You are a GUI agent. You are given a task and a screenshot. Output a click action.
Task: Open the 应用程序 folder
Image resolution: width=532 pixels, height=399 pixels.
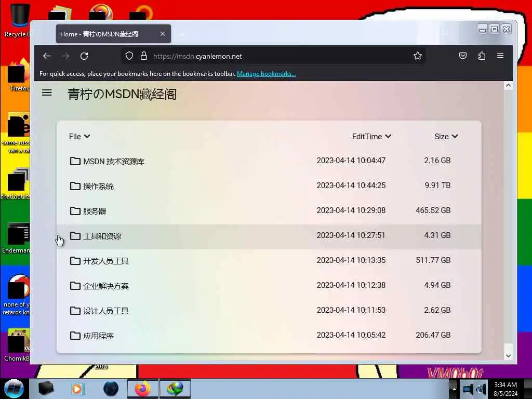(269, 336)
